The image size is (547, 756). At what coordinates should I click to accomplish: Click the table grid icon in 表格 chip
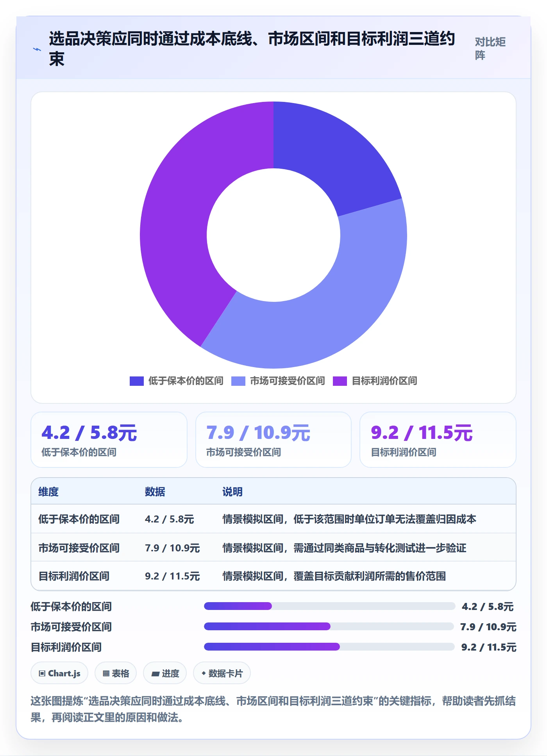point(106,673)
